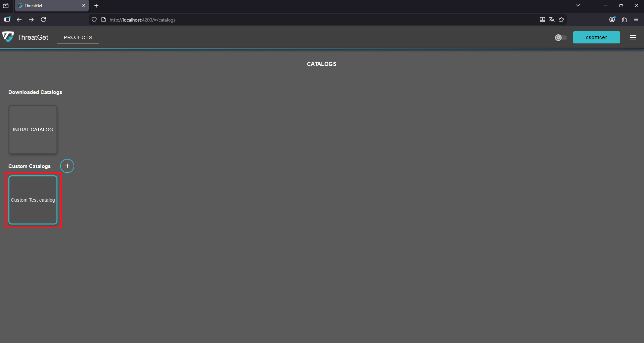Expand the list all tabs dropdown
The height and width of the screenshot is (343, 644).
pos(577,5)
